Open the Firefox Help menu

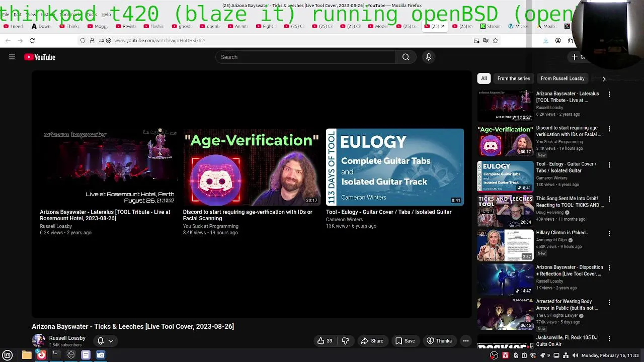[106, 15]
